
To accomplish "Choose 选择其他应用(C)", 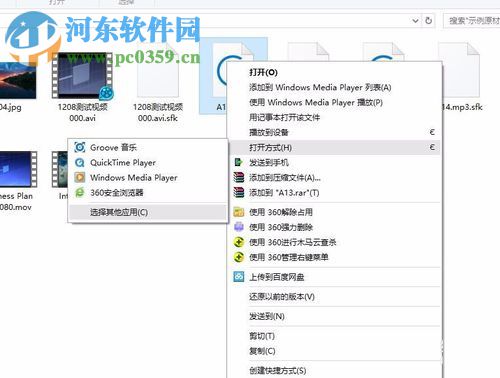I will 148,212.
